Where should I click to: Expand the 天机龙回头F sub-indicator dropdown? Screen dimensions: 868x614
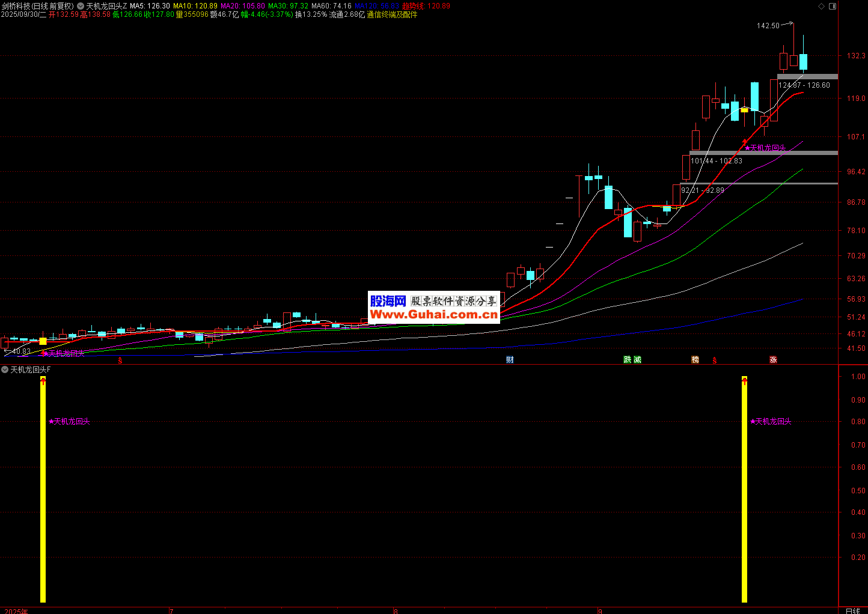click(x=5, y=369)
